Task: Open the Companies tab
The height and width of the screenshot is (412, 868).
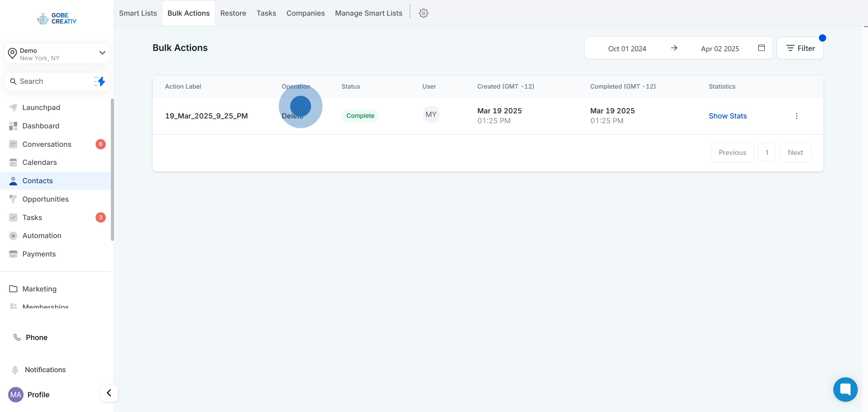Action: tap(305, 13)
